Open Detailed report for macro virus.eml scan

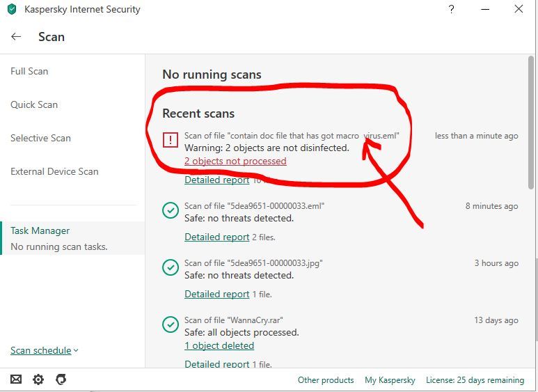pyautogui.click(x=217, y=180)
